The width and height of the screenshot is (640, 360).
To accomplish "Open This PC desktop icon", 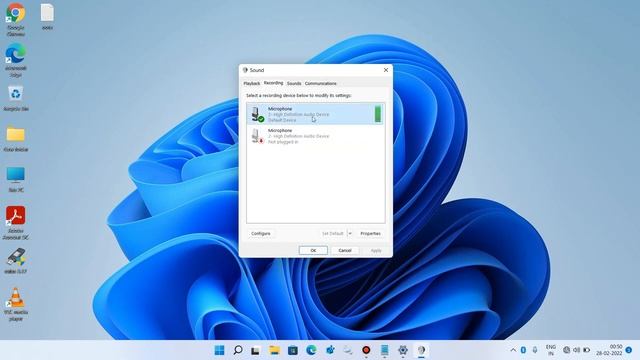I will (x=16, y=180).
